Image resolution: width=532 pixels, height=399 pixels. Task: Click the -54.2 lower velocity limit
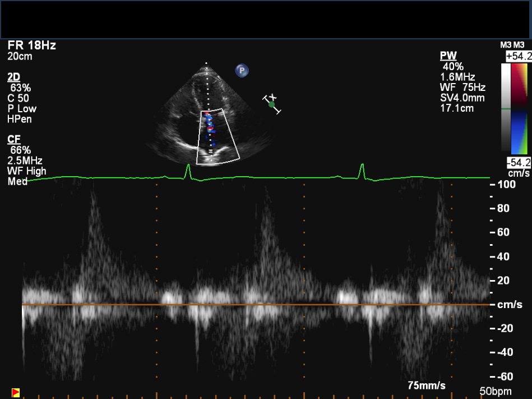(517, 162)
